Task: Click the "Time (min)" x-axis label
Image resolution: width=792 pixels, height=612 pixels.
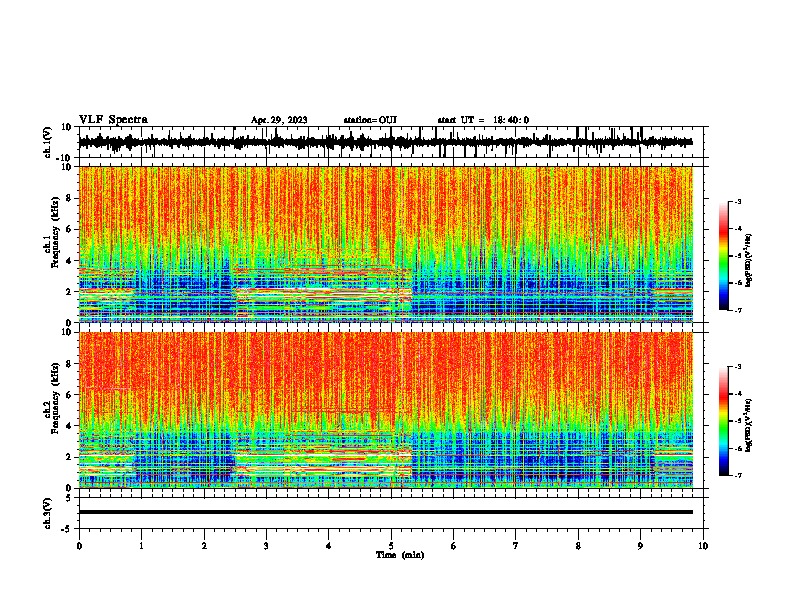Action: pyautogui.click(x=400, y=555)
